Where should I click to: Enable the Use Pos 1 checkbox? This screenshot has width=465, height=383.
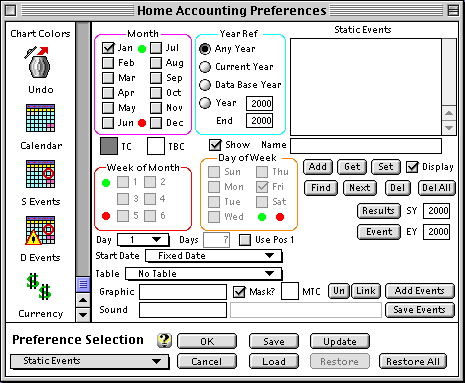click(245, 240)
